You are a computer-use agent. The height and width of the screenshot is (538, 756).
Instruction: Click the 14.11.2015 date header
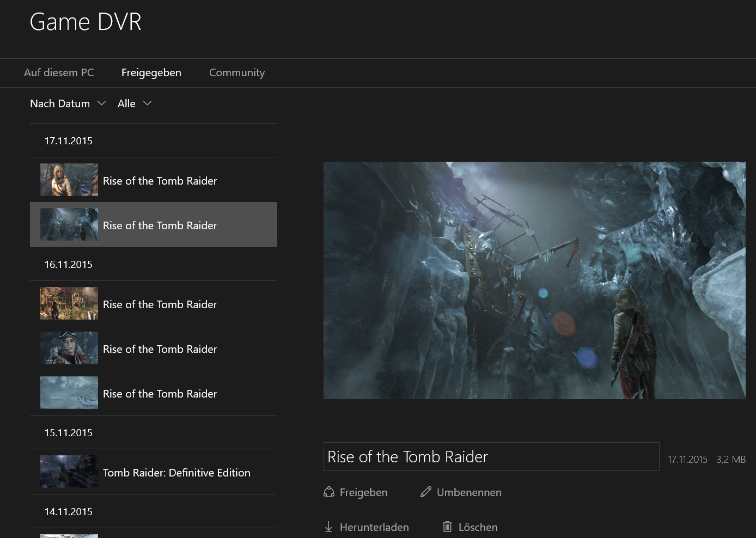(x=68, y=511)
